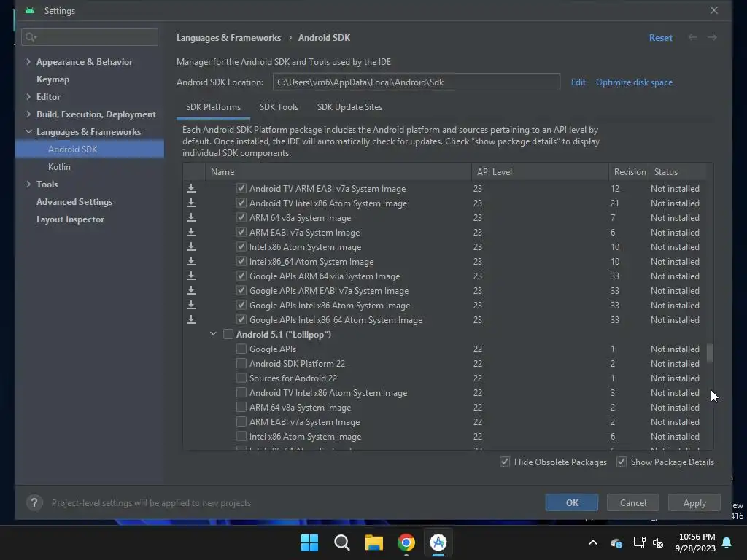Uncheck Intel x86 Atom System Image API 23
Image resolution: width=747 pixels, height=560 pixels.
tap(241, 246)
